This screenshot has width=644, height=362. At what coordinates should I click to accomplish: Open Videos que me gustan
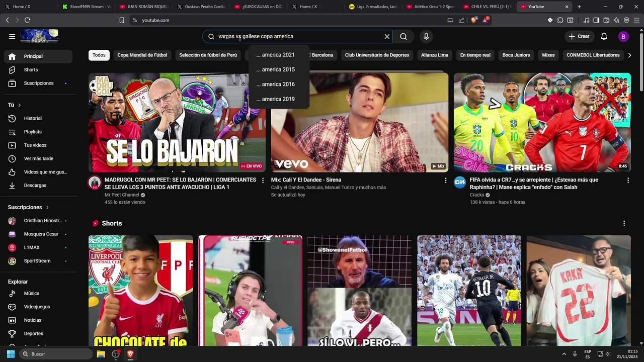(38, 172)
